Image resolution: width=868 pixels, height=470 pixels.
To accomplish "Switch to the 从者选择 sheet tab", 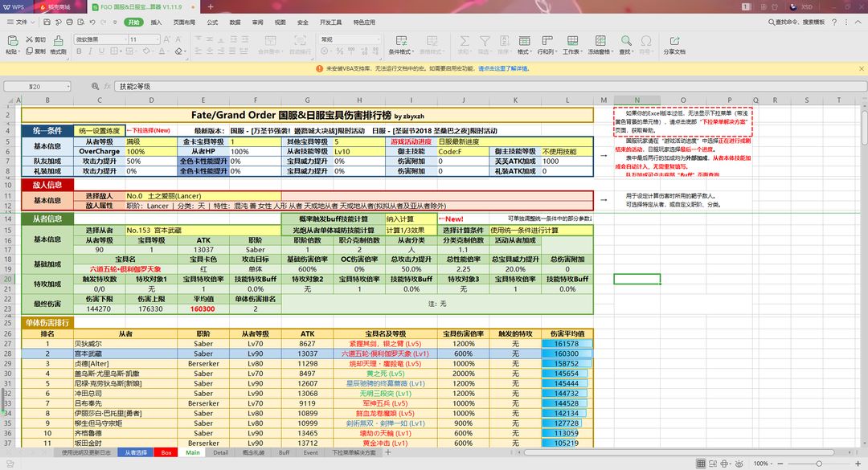I will pos(136,452).
